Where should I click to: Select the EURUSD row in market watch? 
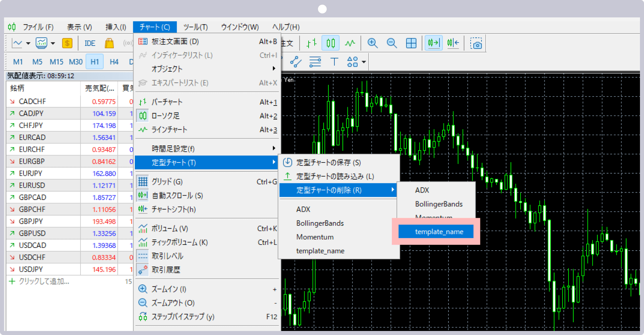[x=32, y=185]
